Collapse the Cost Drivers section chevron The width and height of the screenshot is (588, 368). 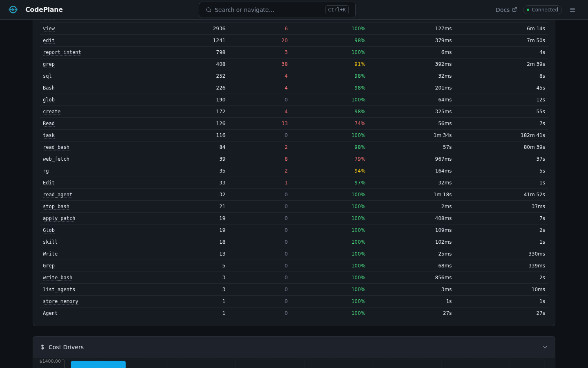pyautogui.click(x=545, y=347)
